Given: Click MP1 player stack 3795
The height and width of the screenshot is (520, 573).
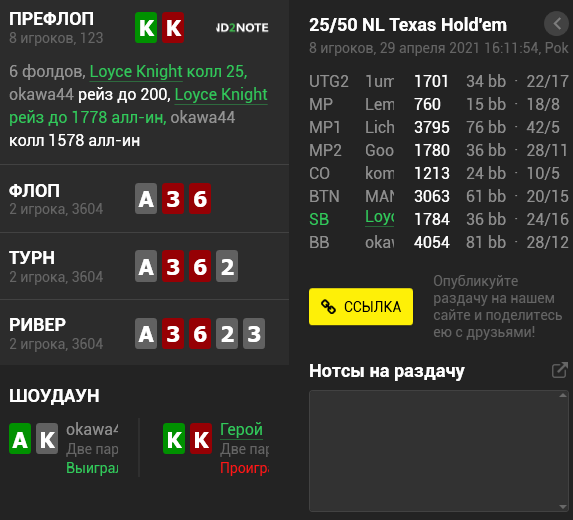Looking at the screenshot, I should pos(432,128).
